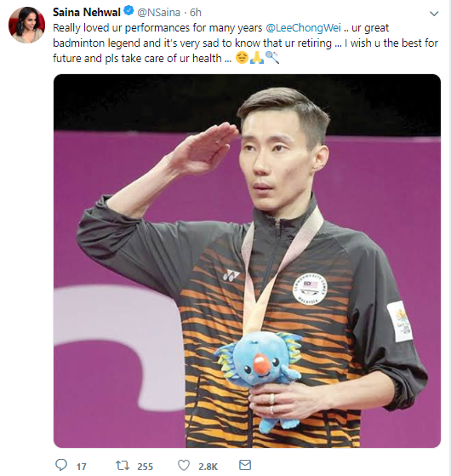
Task: Click the blue verified badge beside Saina Nehwal
Action: 128,11
